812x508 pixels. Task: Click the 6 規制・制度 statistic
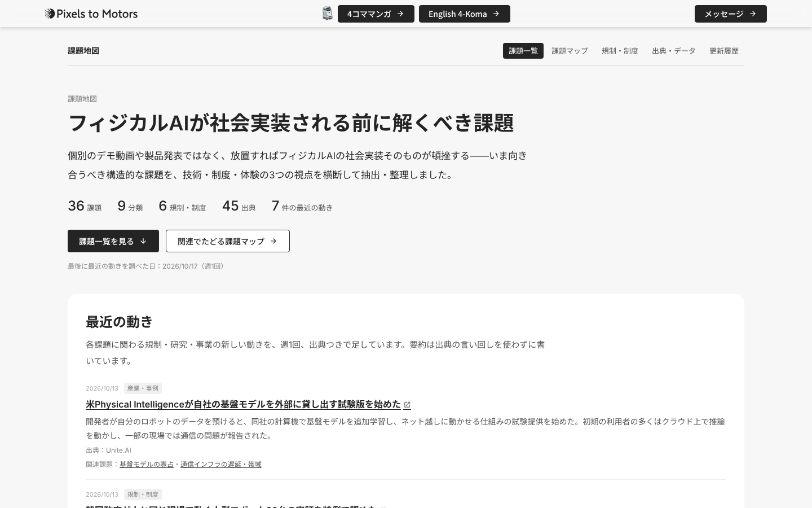(x=182, y=206)
